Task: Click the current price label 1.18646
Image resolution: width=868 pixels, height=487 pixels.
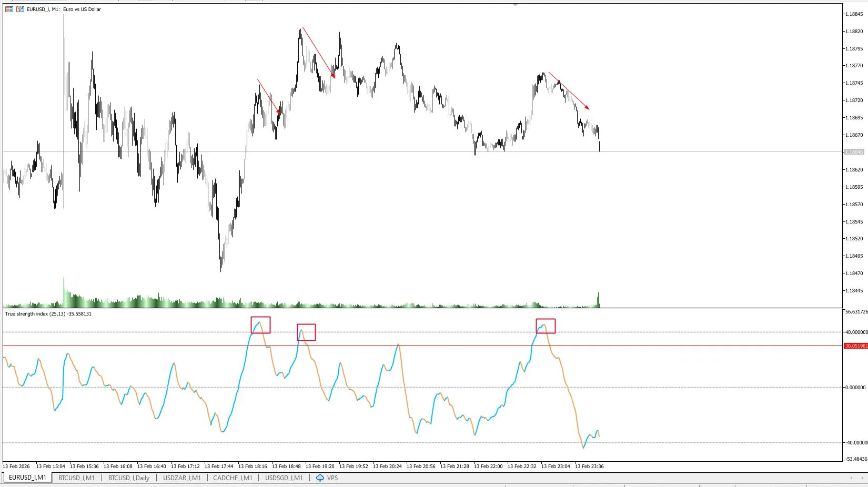Action: [x=854, y=152]
